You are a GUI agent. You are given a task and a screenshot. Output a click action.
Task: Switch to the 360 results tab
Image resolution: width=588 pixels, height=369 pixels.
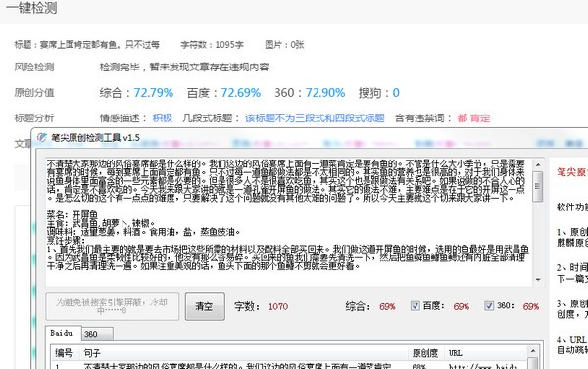(97, 334)
